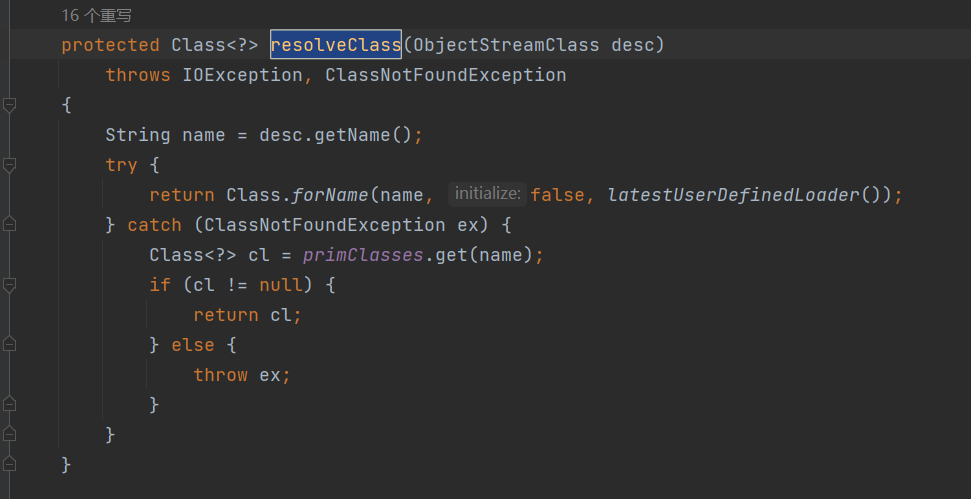Click ClassNotFoundException in throws clause

click(x=446, y=75)
